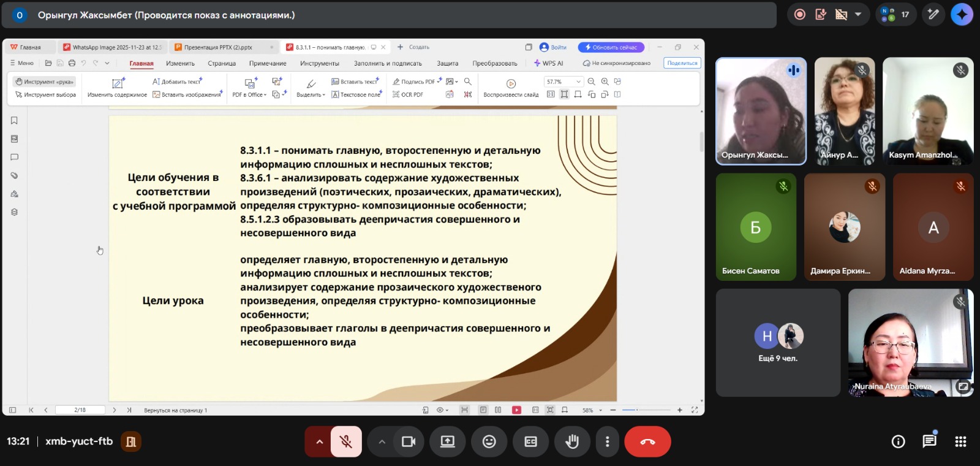The height and width of the screenshot is (466, 980).
Task: Click the Обновить сейчас button
Action: [x=611, y=47]
